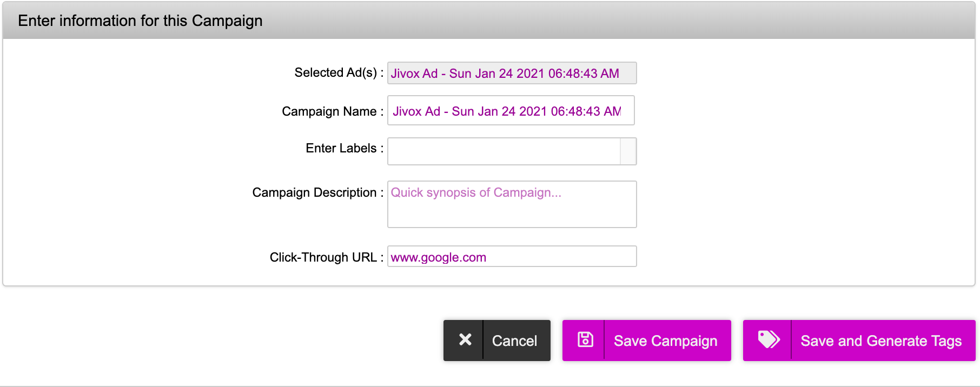Click the Campaign Description text area
Image resolution: width=980 pixels, height=387 pixels.
click(x=512, y=204)
